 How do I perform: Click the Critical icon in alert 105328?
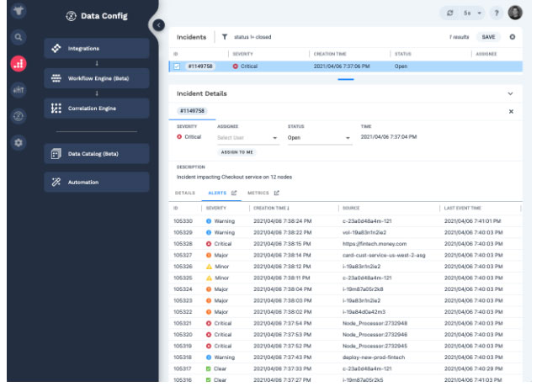(x=209, y=244)
